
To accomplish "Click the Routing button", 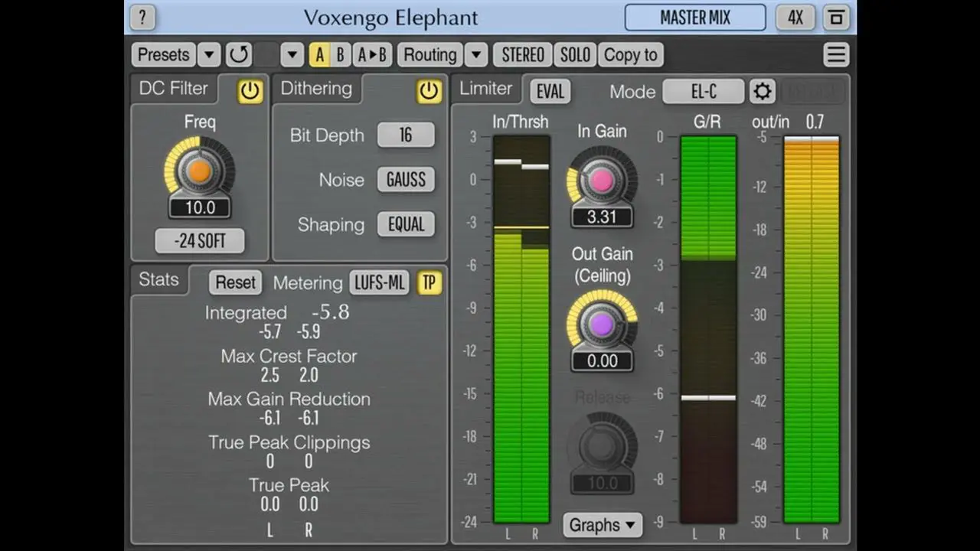I will [x=430, y=54].
